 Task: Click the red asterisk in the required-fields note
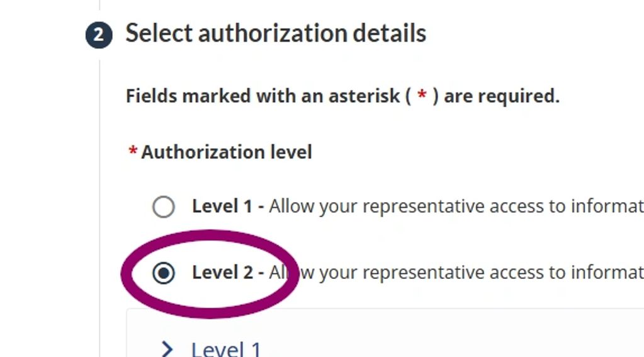(x=423, y=96)
